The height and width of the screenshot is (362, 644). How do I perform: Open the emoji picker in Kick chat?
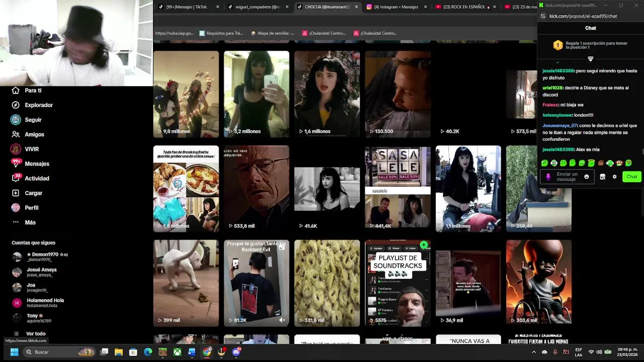click(x=587, y=177)
